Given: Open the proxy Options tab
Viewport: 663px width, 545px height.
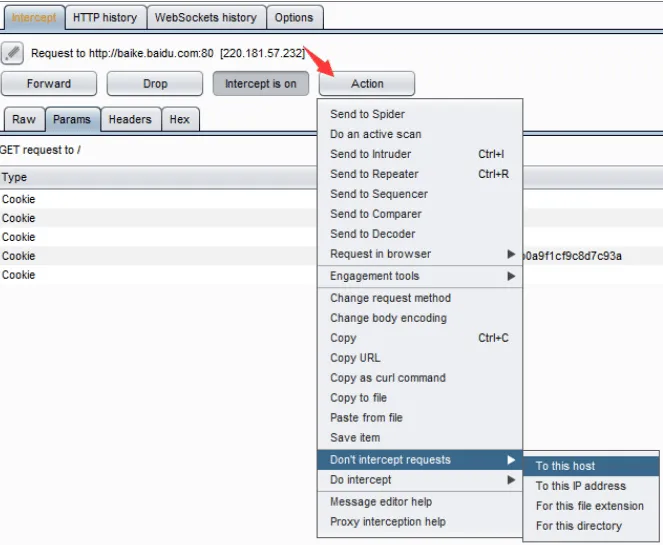Looking at the screenshot, I should [294, 18].
